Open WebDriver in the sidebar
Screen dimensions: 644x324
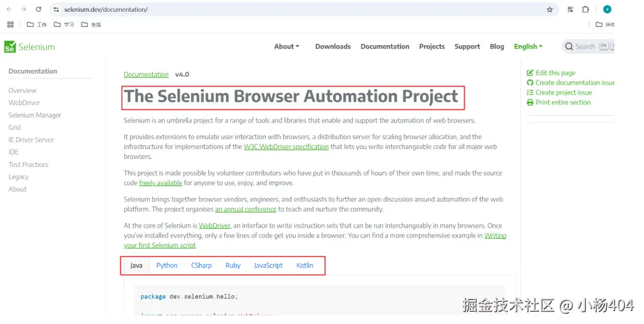point(24,103)
